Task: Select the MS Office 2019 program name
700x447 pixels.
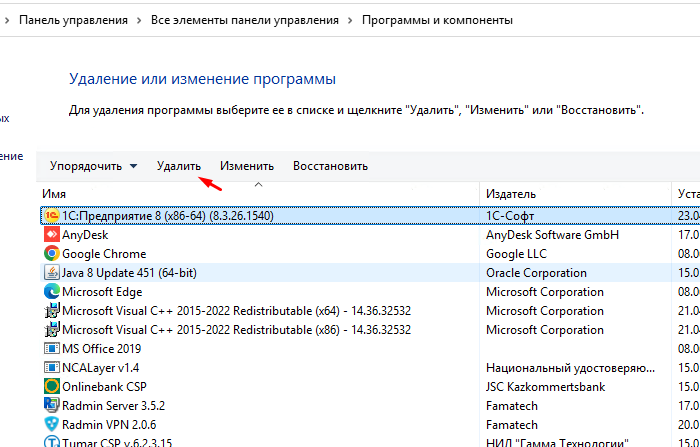Action: [101, 349]
